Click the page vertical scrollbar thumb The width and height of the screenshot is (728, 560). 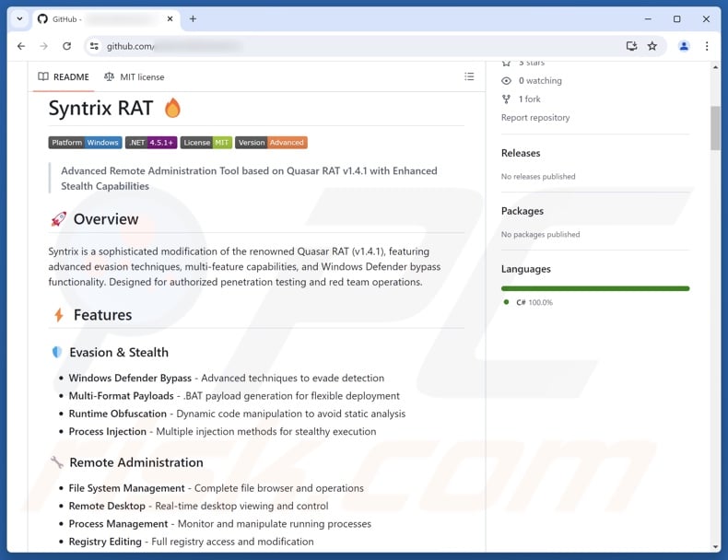click(715, 128)
